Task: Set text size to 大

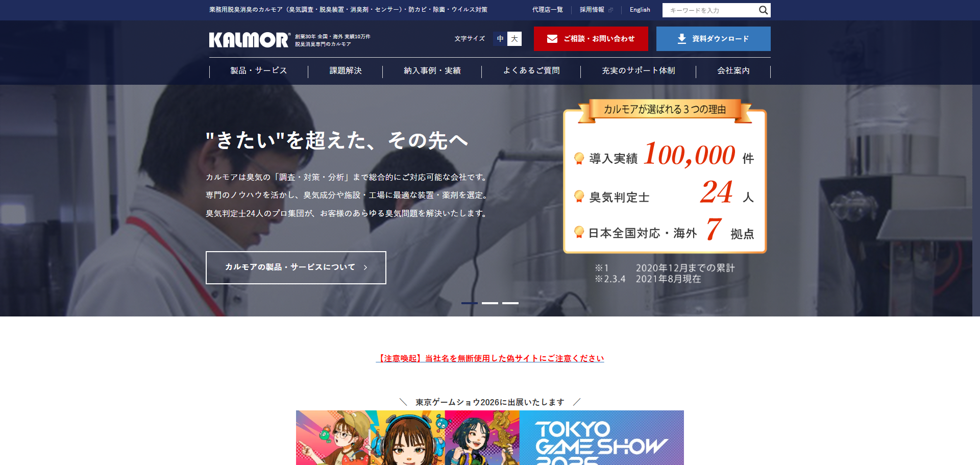Action: pyautogui.click(x=514, y=39)
